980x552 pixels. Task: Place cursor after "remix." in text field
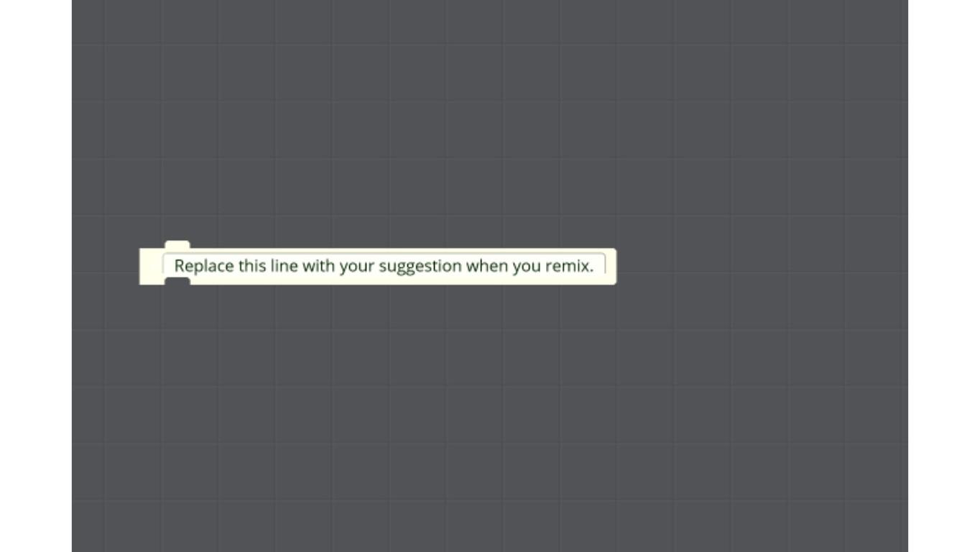(x=595, y=266)
